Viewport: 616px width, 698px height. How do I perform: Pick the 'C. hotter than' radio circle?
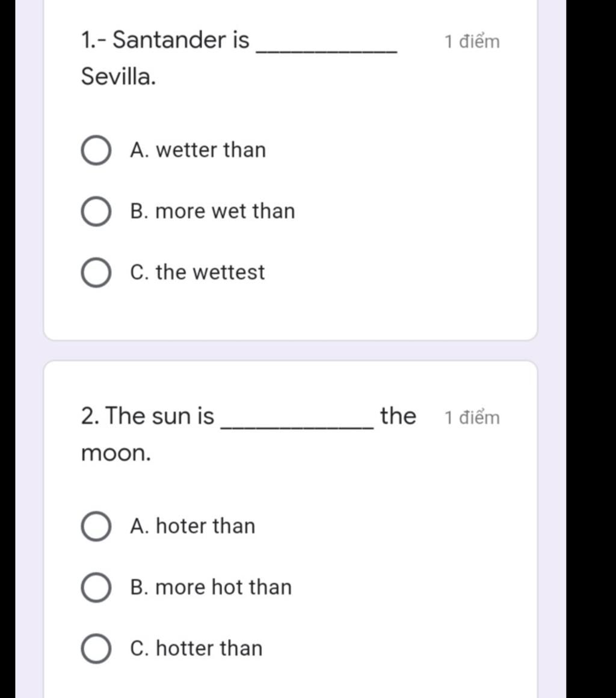coord(96,649)
